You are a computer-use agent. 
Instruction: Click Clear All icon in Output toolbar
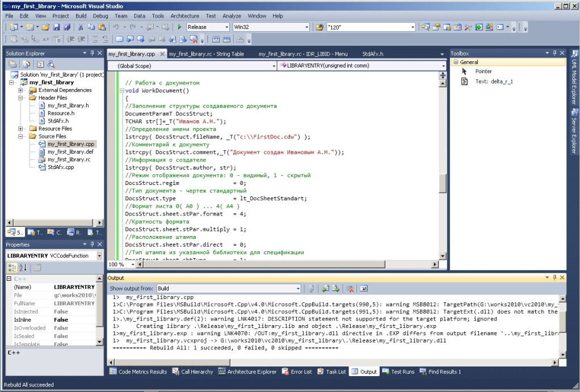(350, 288)
